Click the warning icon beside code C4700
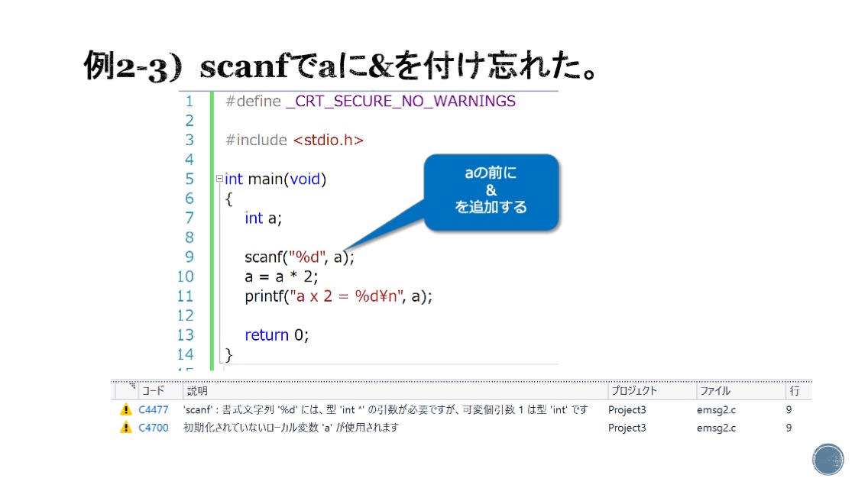 125,427
